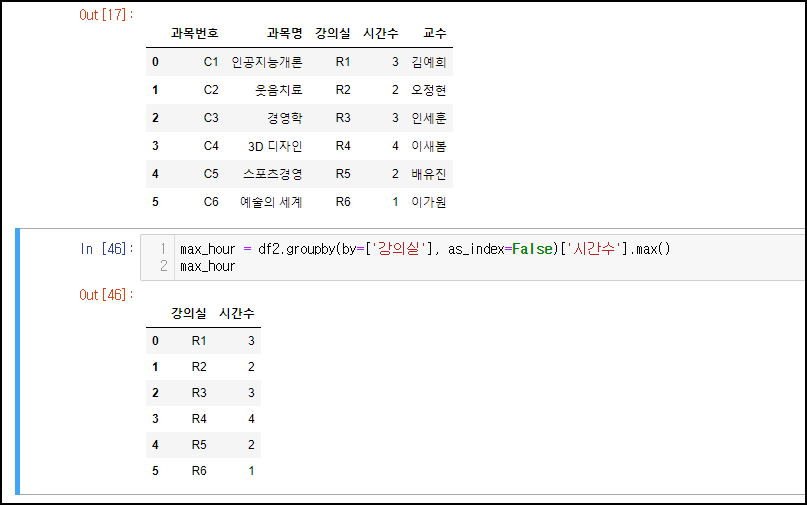Click the In [46] code cell input

point(472,257)
